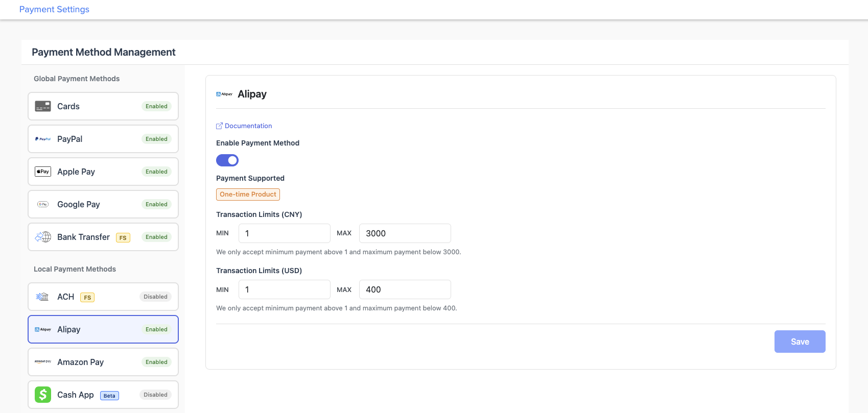The height and width of the screenshot is (413, 868).
Task: Click the Alipay logo in sidebar list
Action: pyautogui.click(x=43, y=329)
